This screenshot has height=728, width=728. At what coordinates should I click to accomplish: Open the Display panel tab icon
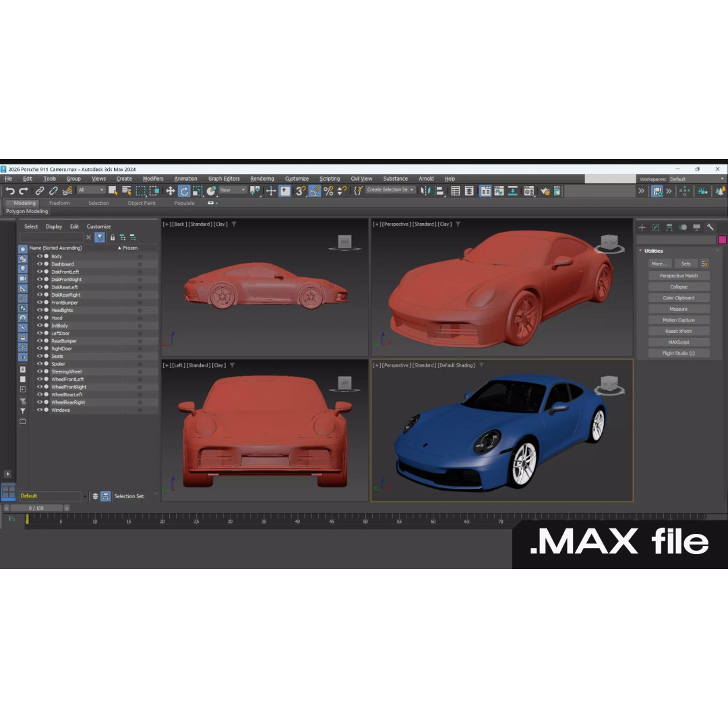tap(696, 227)
